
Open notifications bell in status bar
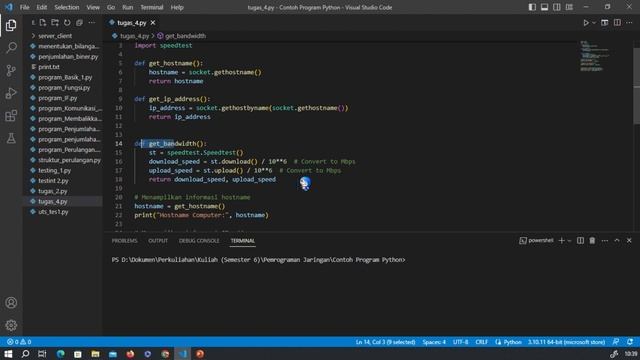coord(630,342)
